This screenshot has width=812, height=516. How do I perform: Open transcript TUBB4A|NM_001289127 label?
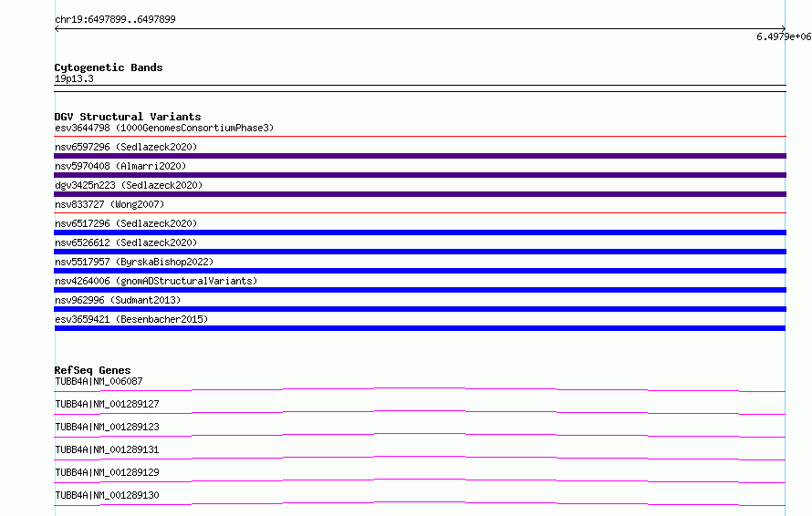107,404
